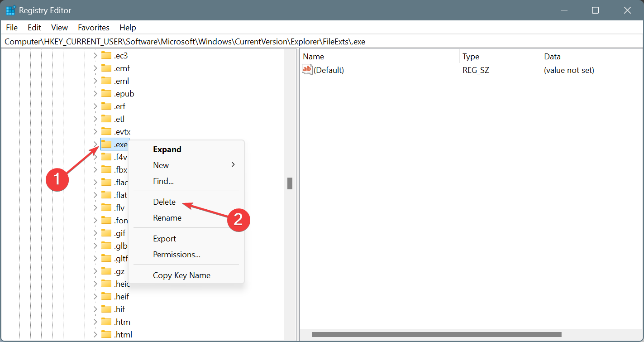This screenshot has width=644, height=342.
Task: Click the .flac folder icon
Action: [x=106, y=182]
